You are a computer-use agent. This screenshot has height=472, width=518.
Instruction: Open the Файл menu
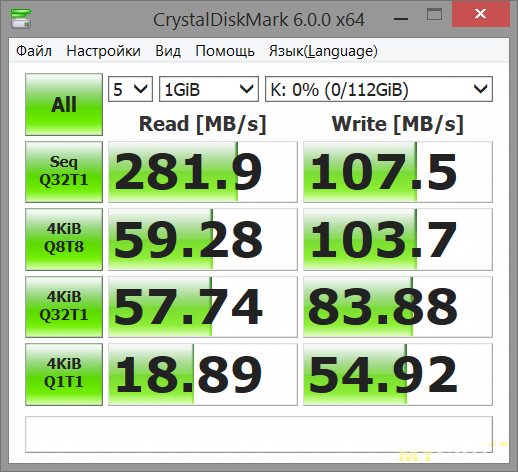click(x=34, y=51)
